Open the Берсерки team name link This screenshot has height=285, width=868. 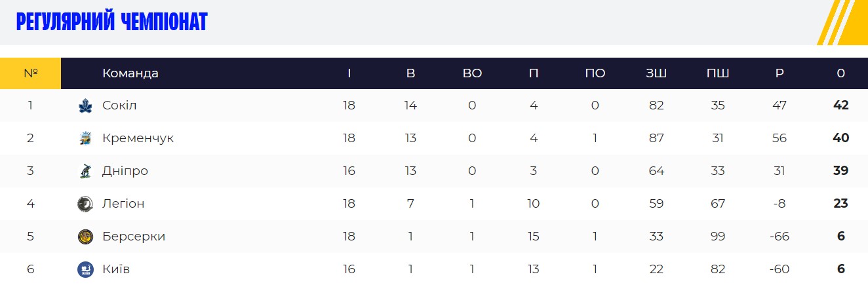pos(134,237)
